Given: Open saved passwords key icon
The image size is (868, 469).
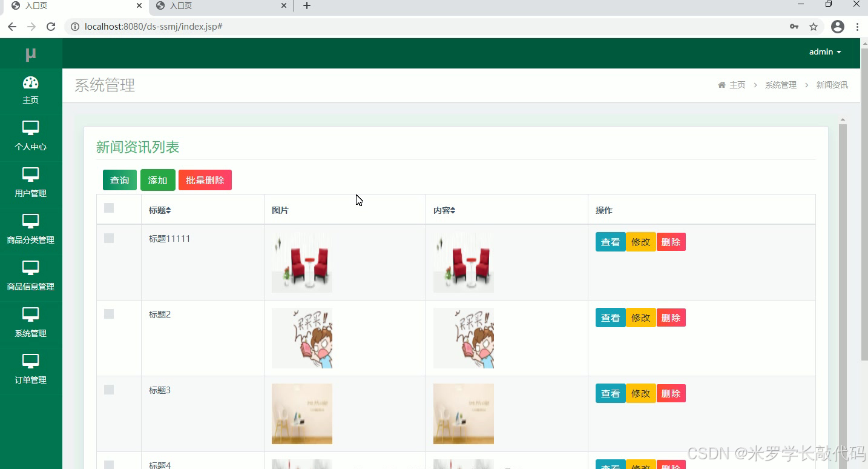Looking at the screenshot, I should coord(794,27).
